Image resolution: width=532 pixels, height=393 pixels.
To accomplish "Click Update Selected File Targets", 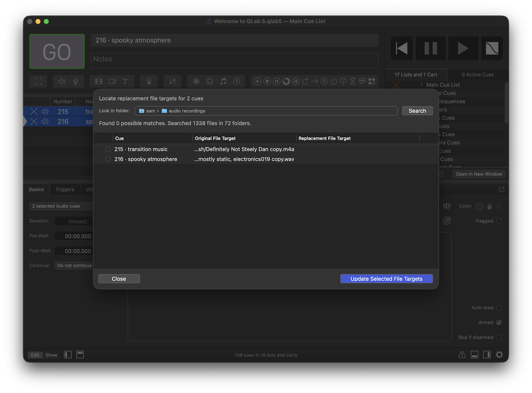I will 387,279.
